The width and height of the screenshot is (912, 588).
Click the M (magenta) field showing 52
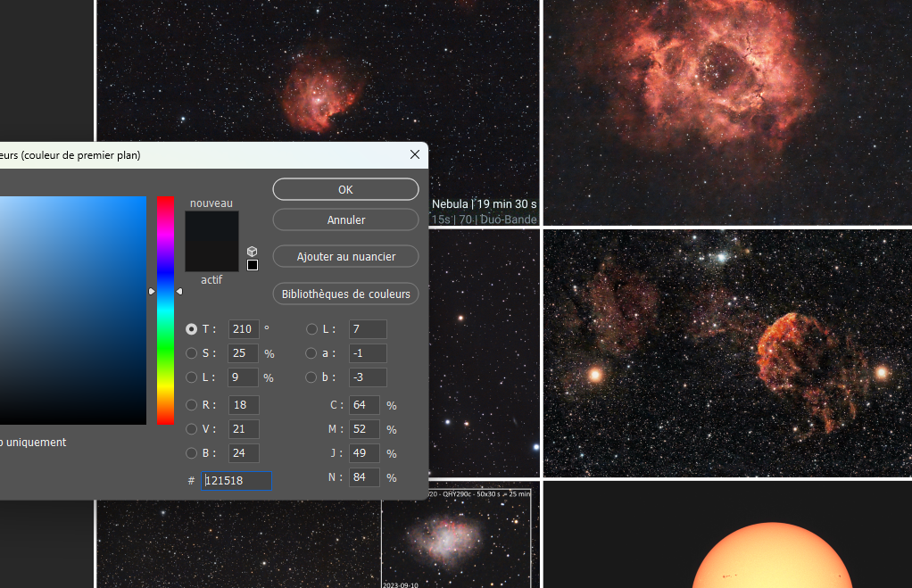click(x=365, y=429)
